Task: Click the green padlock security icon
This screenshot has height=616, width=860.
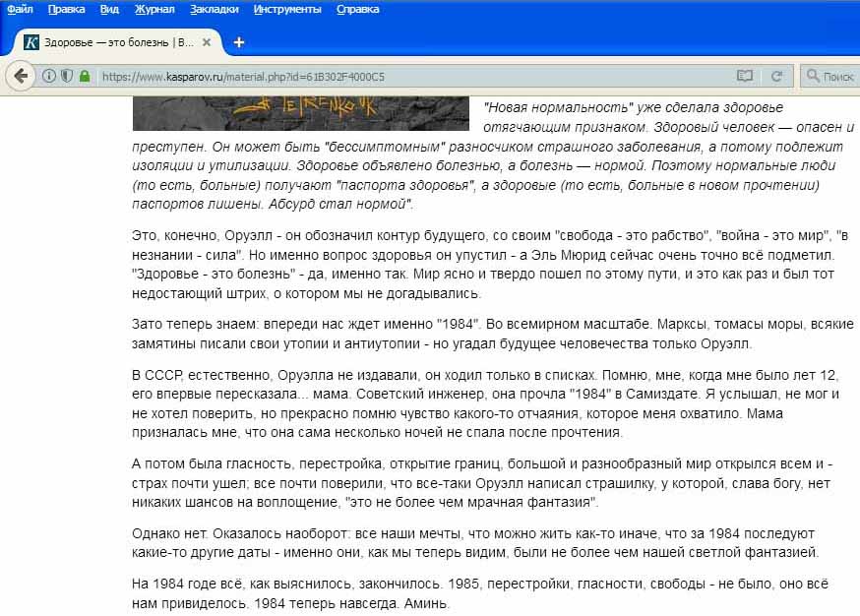Action: [x=85, y=76]
